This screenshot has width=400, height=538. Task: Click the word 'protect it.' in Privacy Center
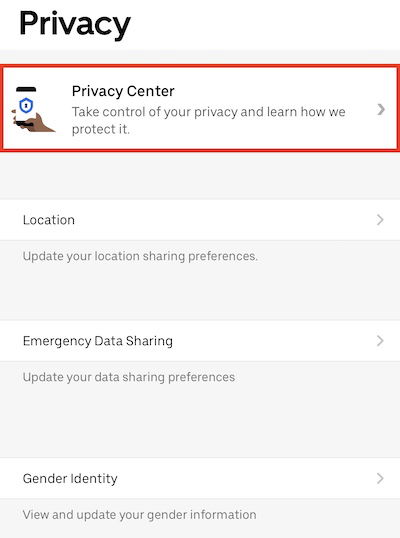101,129
